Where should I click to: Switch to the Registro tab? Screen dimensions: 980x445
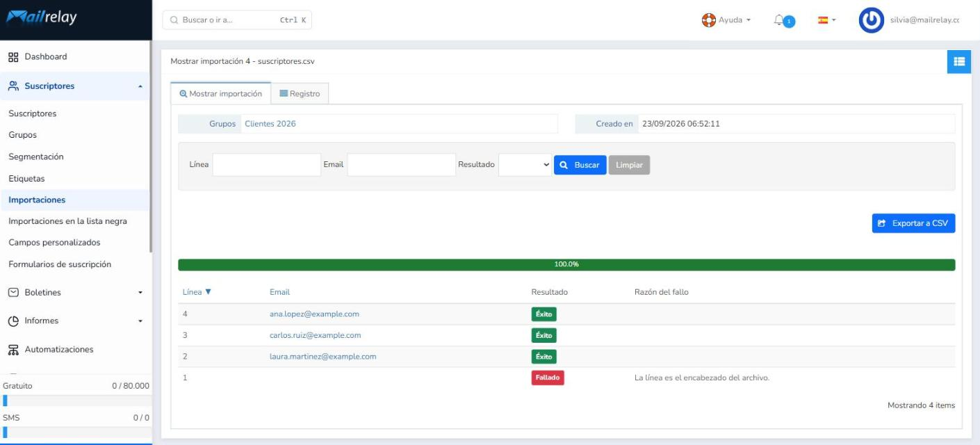(x=300, y=93)
